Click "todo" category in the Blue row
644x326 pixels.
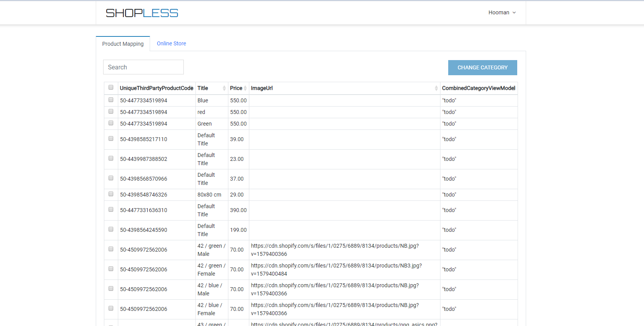click(x=449, y=100)
